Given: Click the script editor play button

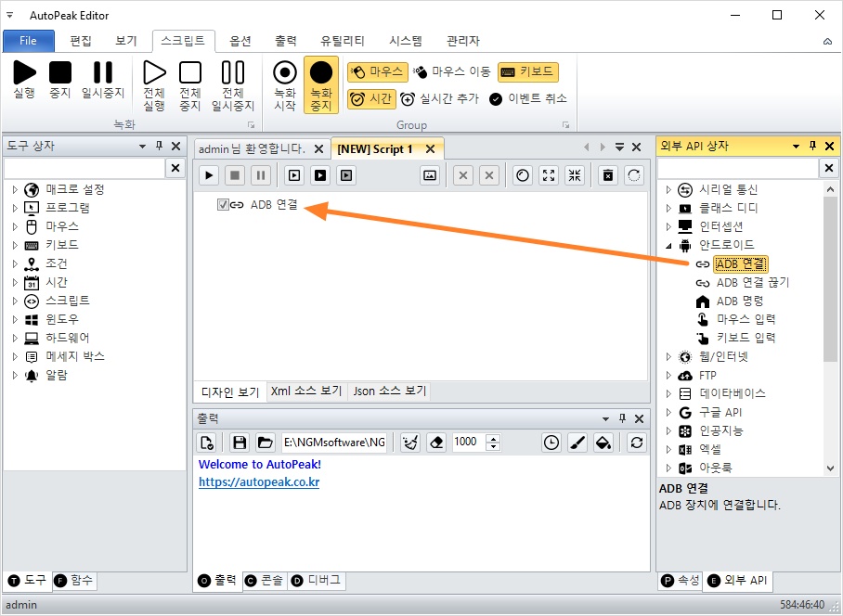Looking at the screenshot, I should click(x=209, y=175).
